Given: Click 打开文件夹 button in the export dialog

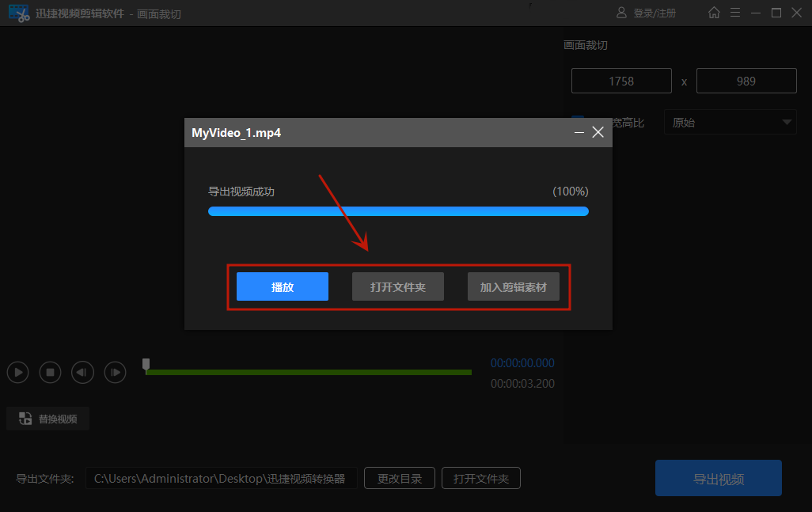Looking at the screenshot, I should [398, 286].
